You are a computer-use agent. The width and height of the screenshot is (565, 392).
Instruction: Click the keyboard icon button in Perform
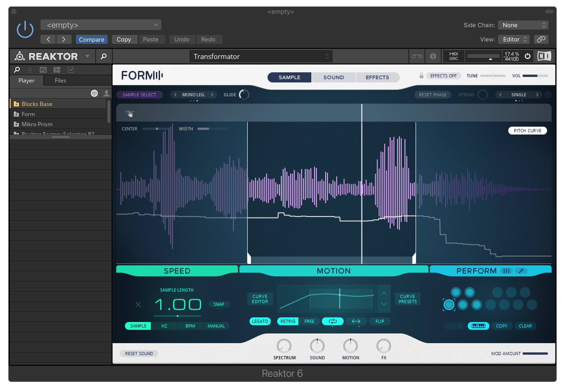tap(478, 326)
